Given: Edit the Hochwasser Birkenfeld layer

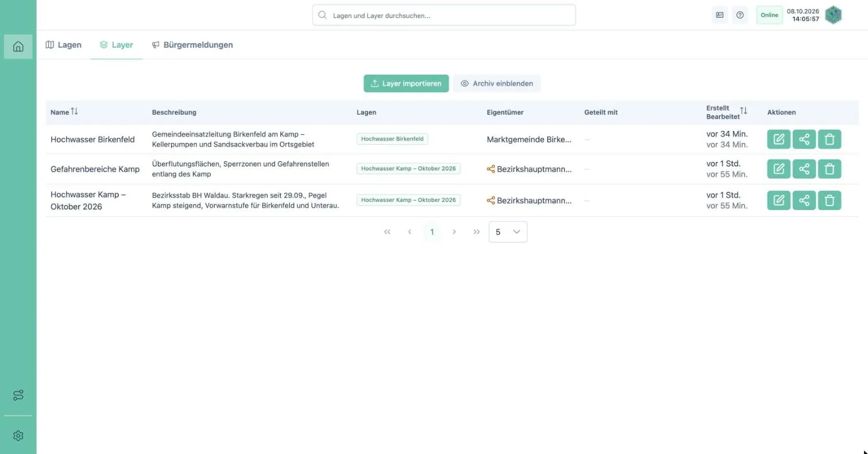Looking at the screenshot, I should pos(779,139).
